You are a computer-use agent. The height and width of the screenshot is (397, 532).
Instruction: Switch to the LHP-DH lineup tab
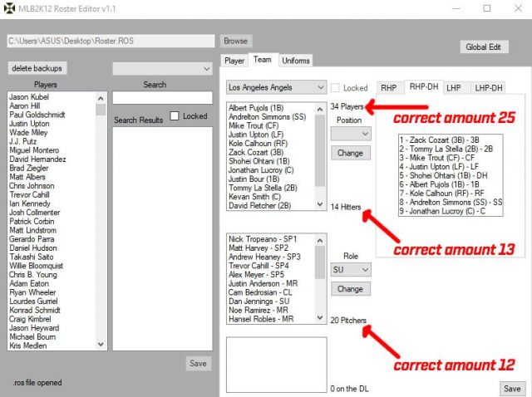pyautogui.click(x=489, y=88)
